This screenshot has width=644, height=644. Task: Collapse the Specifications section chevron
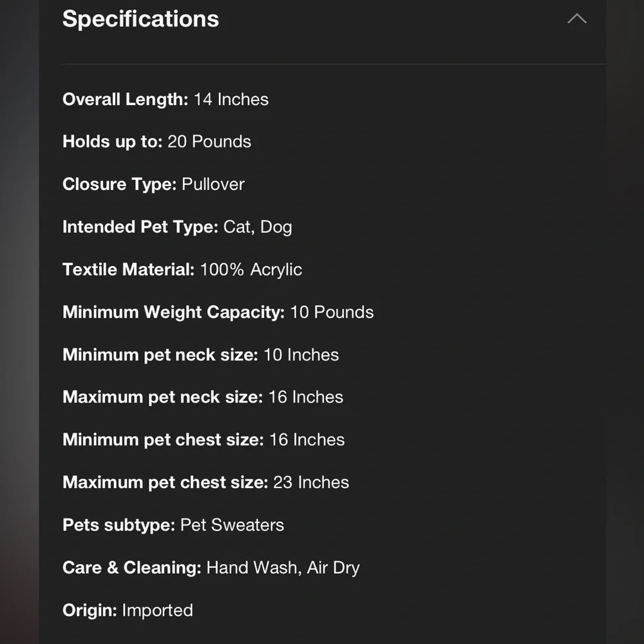tap(576, 19)
